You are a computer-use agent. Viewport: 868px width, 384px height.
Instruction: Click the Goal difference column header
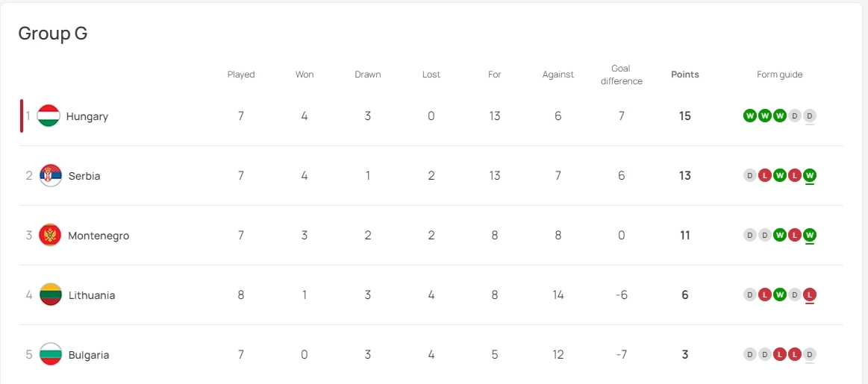tap(622, 75)
